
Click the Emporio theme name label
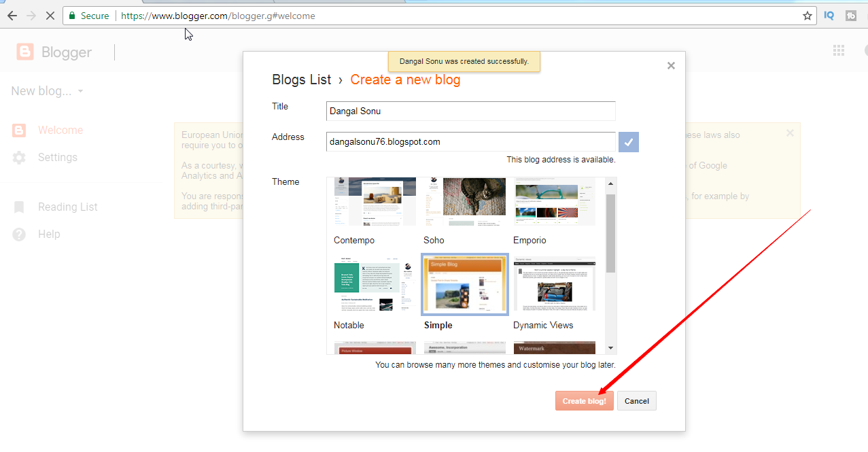click(530, 241)
